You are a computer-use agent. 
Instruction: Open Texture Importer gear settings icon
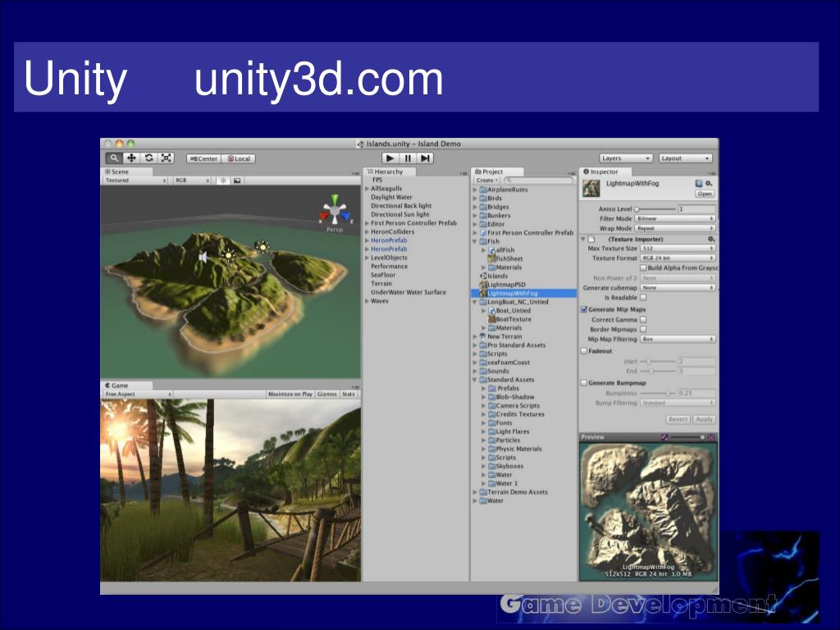pos(711,239)
